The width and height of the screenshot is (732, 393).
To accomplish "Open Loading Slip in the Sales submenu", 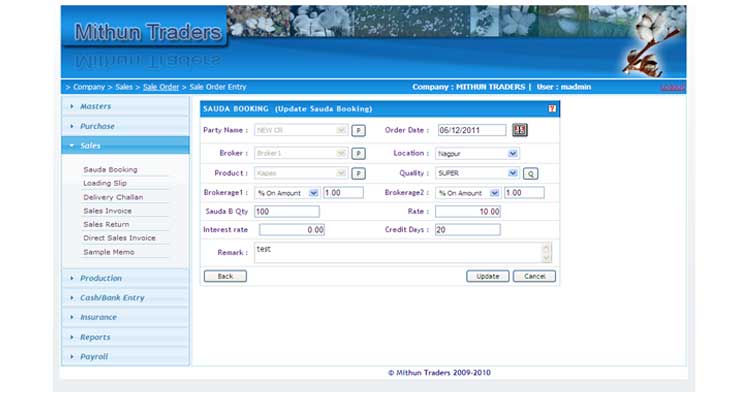I will pos(105,183).
